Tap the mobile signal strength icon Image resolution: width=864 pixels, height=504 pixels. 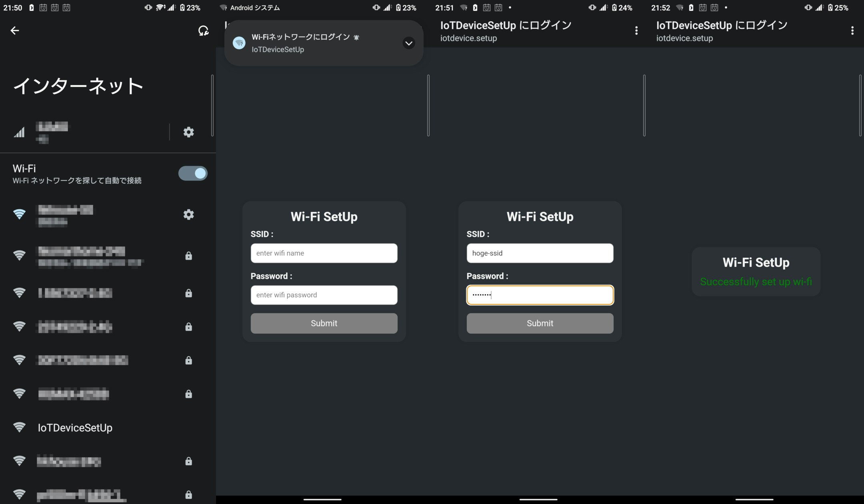[x=19, y=132]
